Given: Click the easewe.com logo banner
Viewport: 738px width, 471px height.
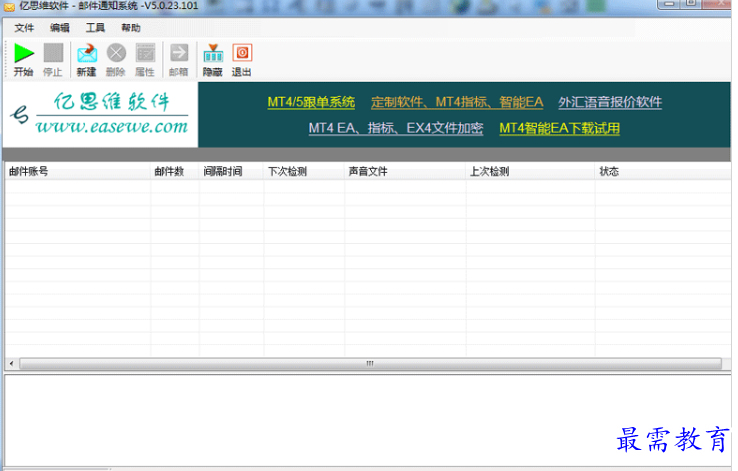Looking at the screenshot, I should click(x=100, y=114).
